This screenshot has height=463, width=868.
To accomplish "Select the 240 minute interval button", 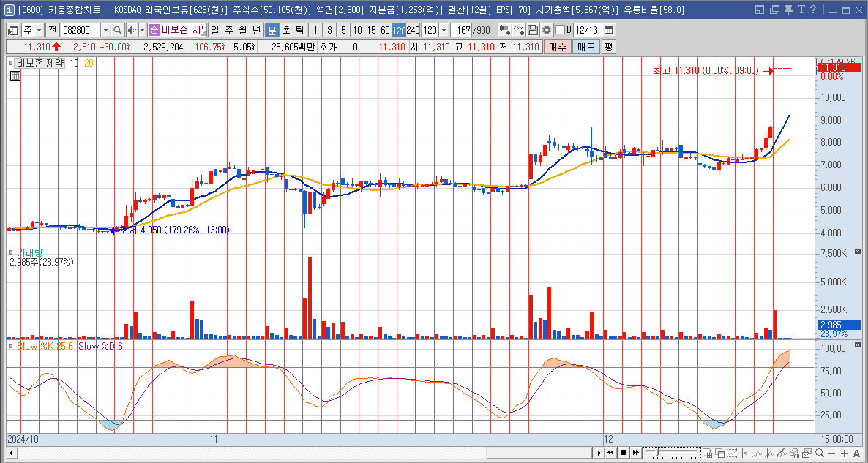I will tap(413, 31).
